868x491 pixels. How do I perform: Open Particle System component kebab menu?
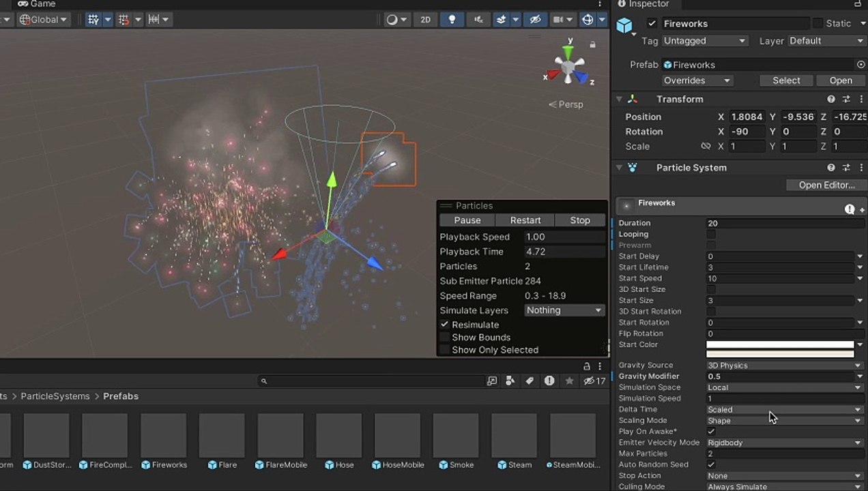click(861, 168)
